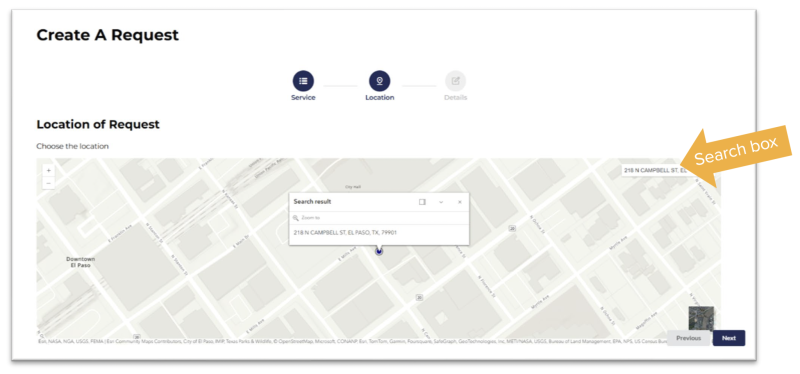Click the magnifier icon beside Zoom to
This screenshot has height=374, width=800.
296,218
